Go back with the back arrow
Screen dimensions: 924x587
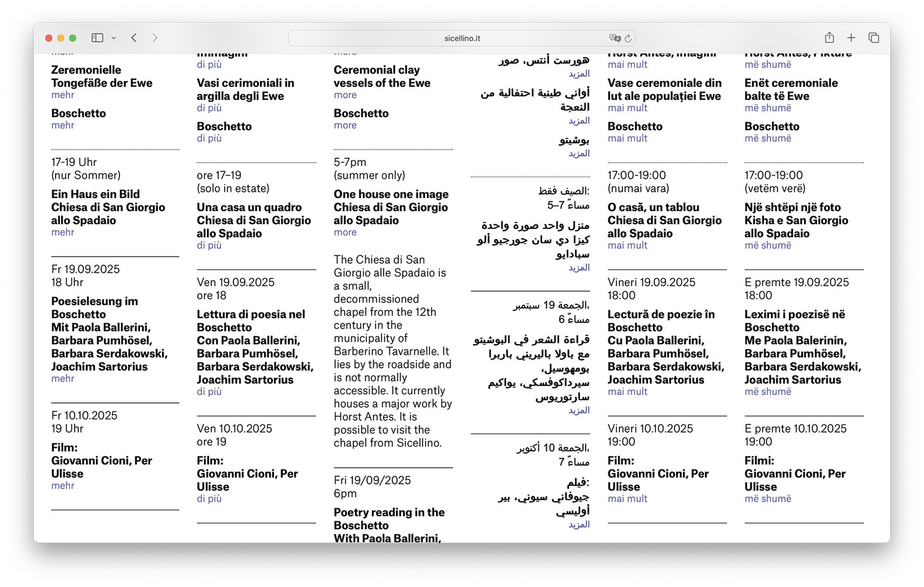(134, 38)
